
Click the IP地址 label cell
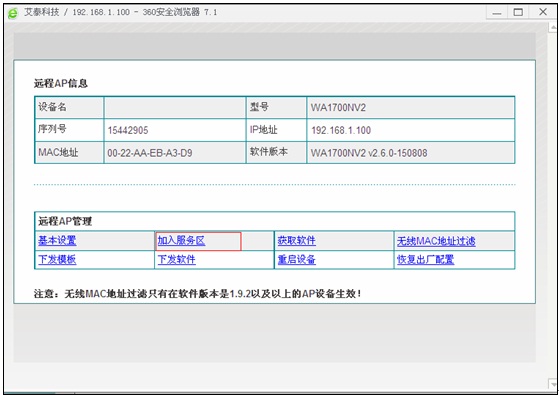click(276, 130)
